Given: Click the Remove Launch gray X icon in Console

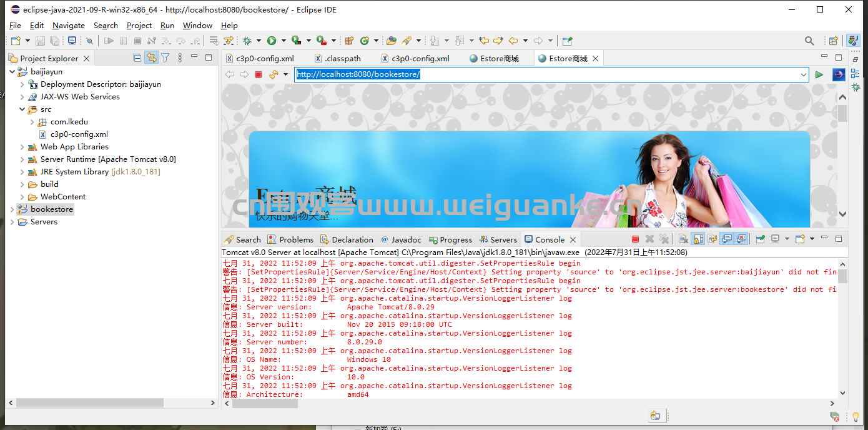Looking at the screenshot, I should click(x=649, y=239).
